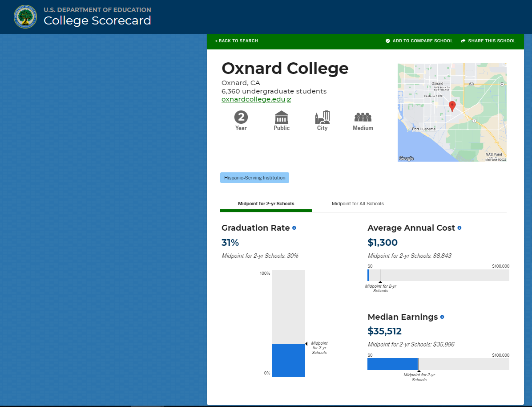The height and width of the screenshot is (407, 532).
Task: Open the Average Annual Cost info icon
Action: click(459, 228)
